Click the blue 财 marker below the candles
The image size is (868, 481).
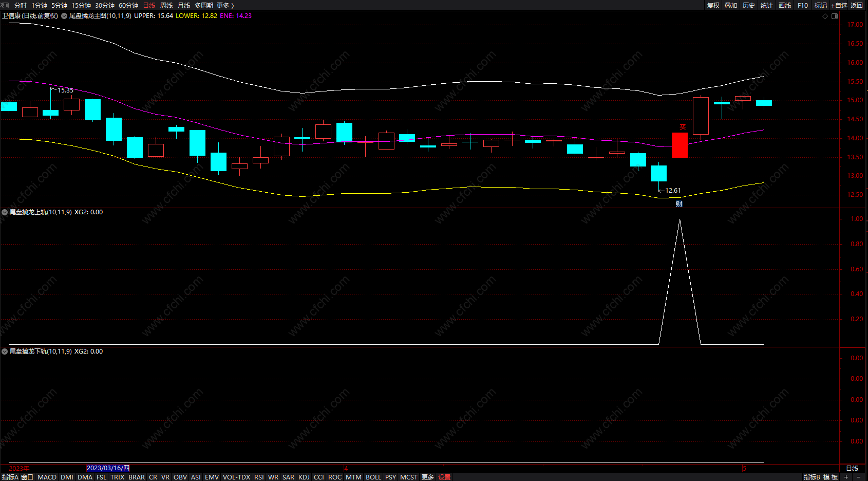click(x=679, y=204)
